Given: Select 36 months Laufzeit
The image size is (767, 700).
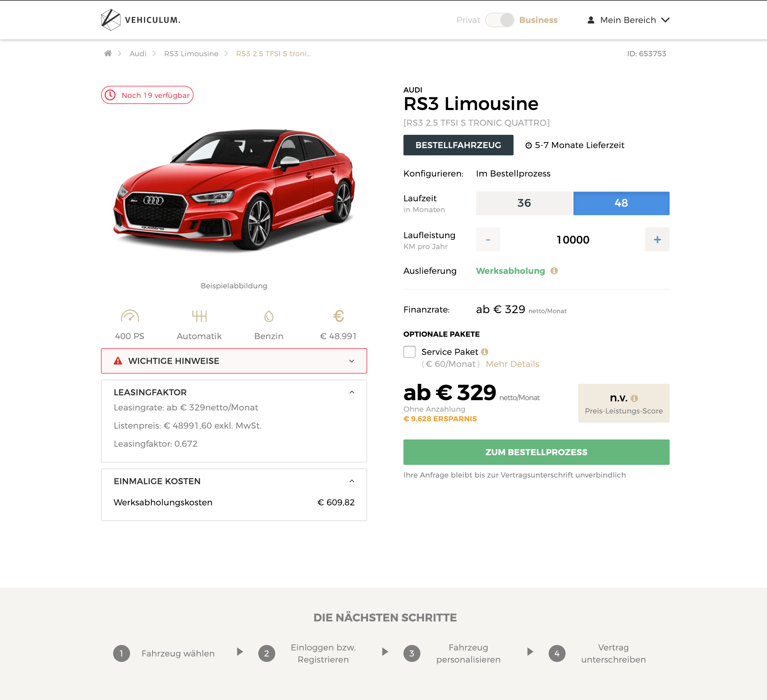Looking at the screenshot, I should 524,203.
